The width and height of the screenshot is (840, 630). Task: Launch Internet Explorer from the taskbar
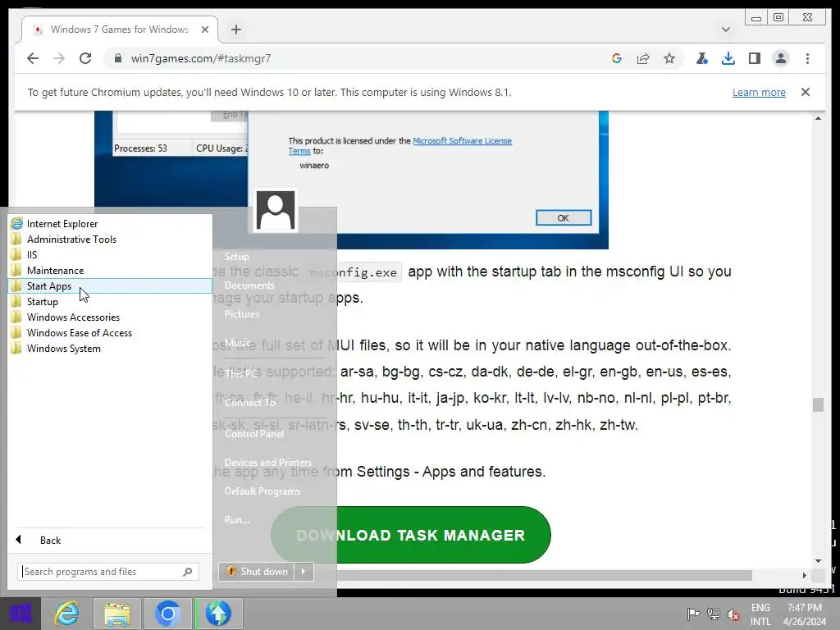coord(67,614)
